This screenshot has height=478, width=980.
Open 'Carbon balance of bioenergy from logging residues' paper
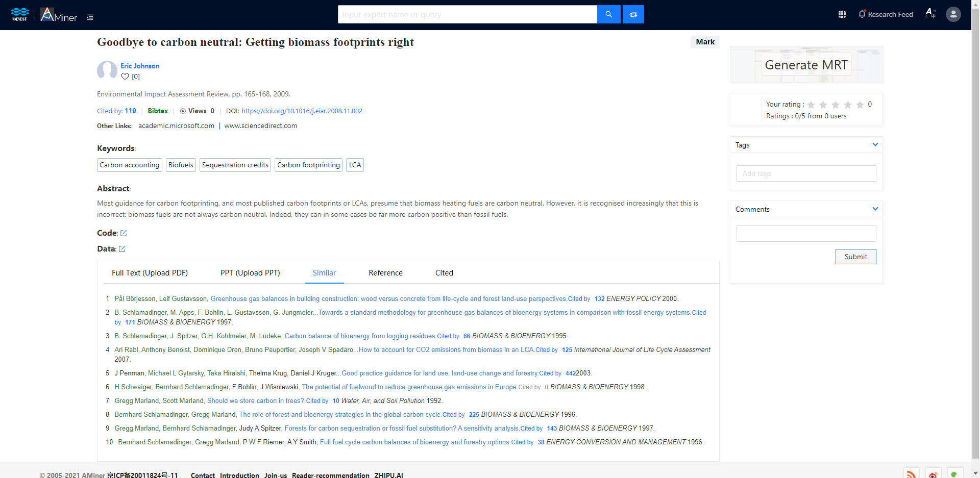(x=360, y=336)
